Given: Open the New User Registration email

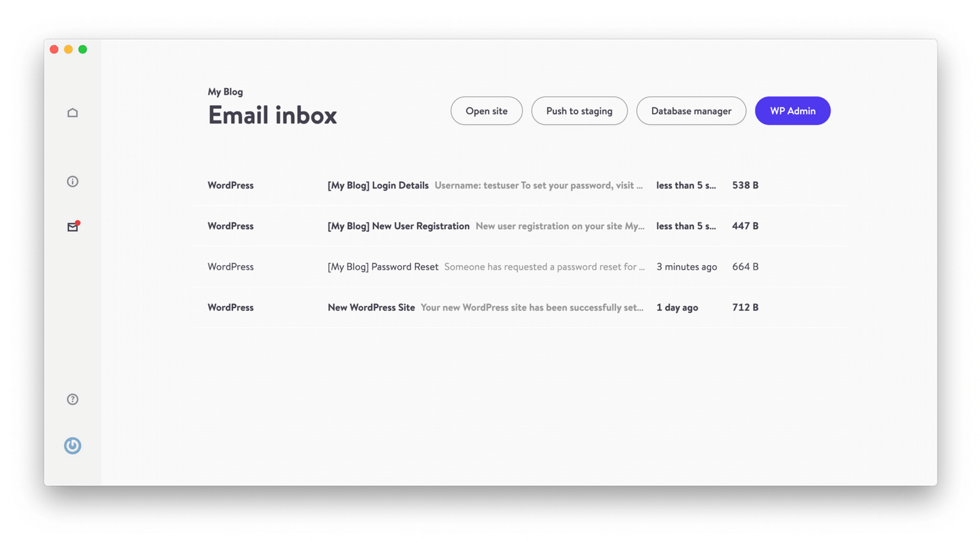Looking at the screenshot, I should pos(519,226).
